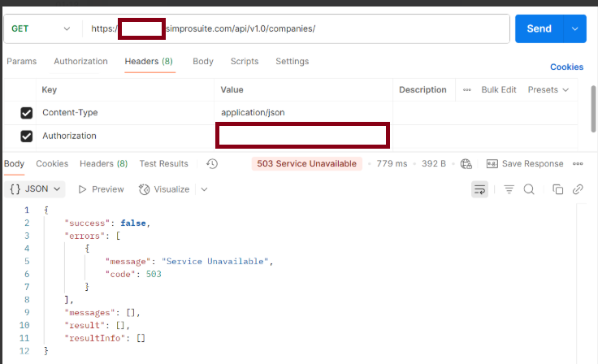Click the request URL field

[x=296, y=28]
